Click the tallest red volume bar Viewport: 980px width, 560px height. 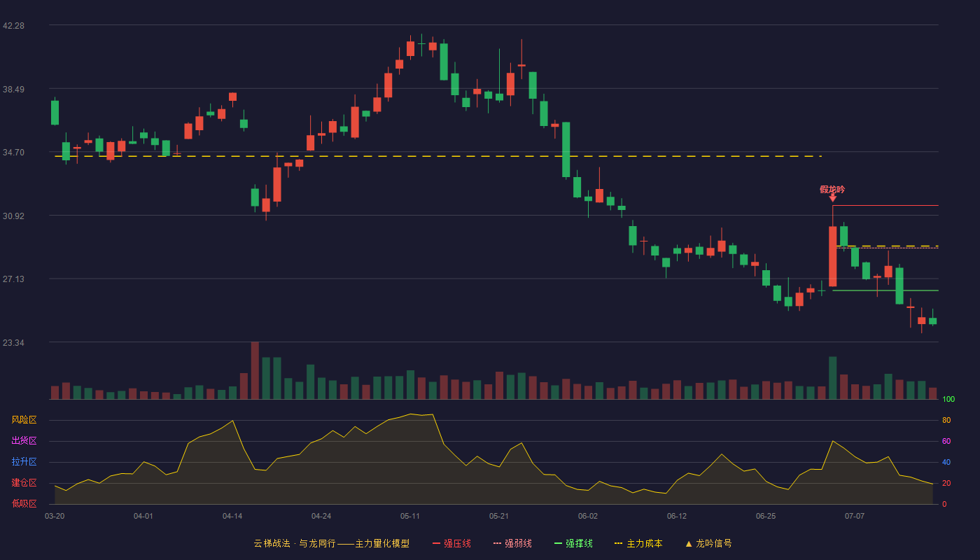click(x=255, y=370)
